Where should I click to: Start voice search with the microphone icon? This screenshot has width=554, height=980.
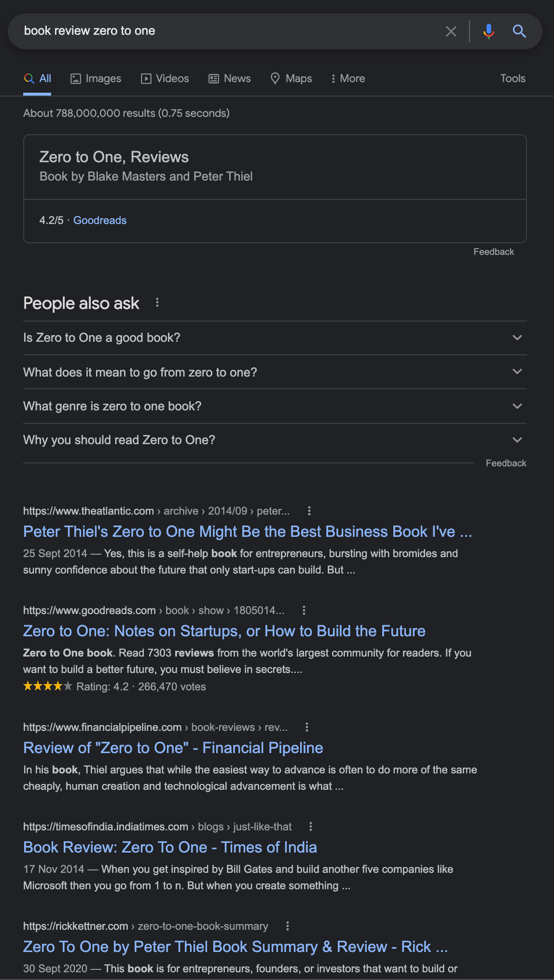[488, 31]
